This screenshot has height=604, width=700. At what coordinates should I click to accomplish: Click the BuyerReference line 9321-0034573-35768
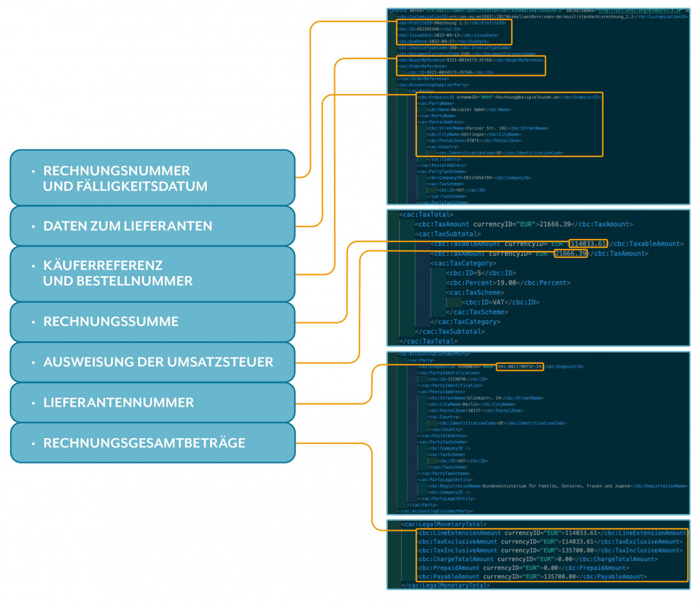click(x=470, y=60)
